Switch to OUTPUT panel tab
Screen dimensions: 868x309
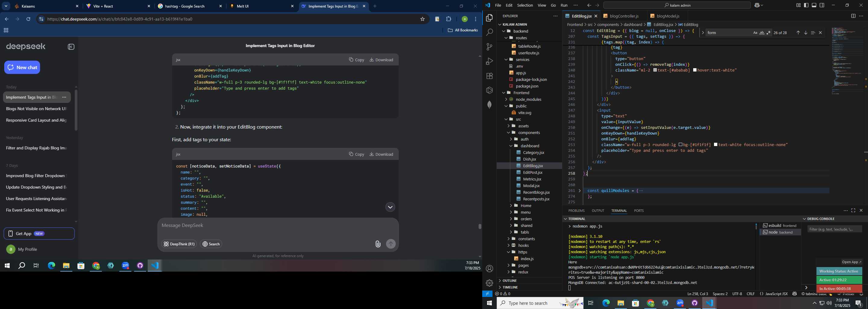point(598,211)
